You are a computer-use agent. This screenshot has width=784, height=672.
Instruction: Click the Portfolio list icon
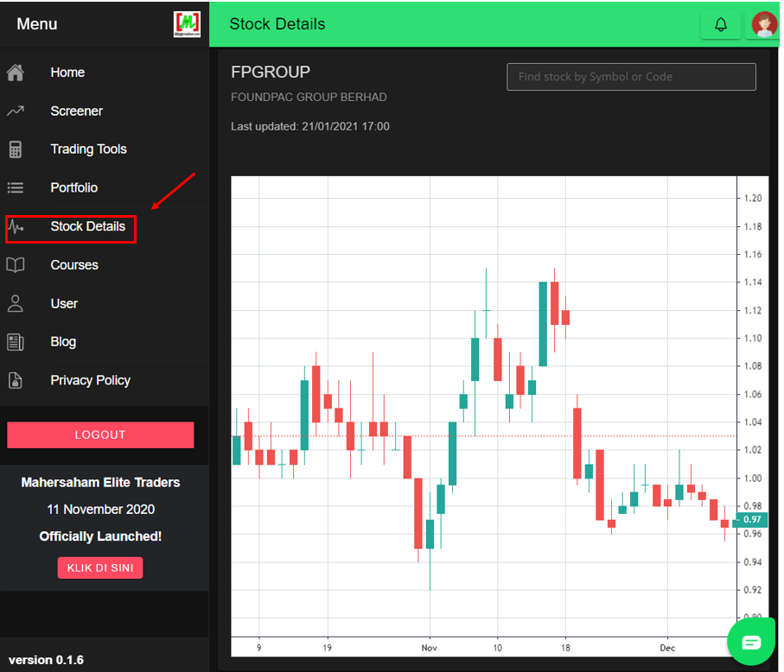[x=16, y=187]
